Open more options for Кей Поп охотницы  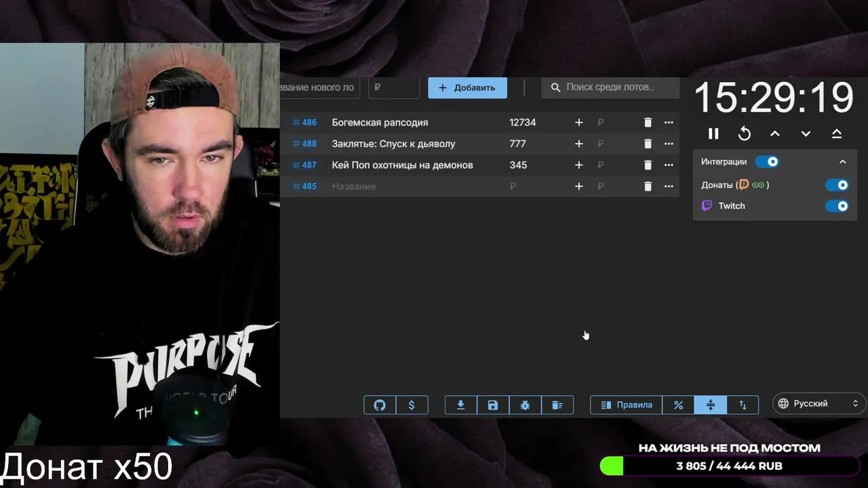[669, 165]
